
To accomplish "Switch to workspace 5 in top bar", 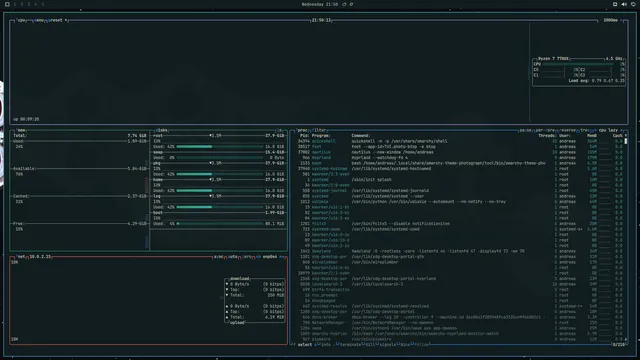I will click(42, 4).
